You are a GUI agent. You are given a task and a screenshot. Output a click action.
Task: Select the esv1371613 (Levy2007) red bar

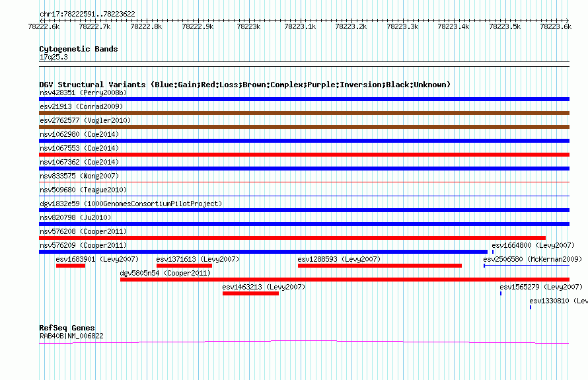point(184,266)
